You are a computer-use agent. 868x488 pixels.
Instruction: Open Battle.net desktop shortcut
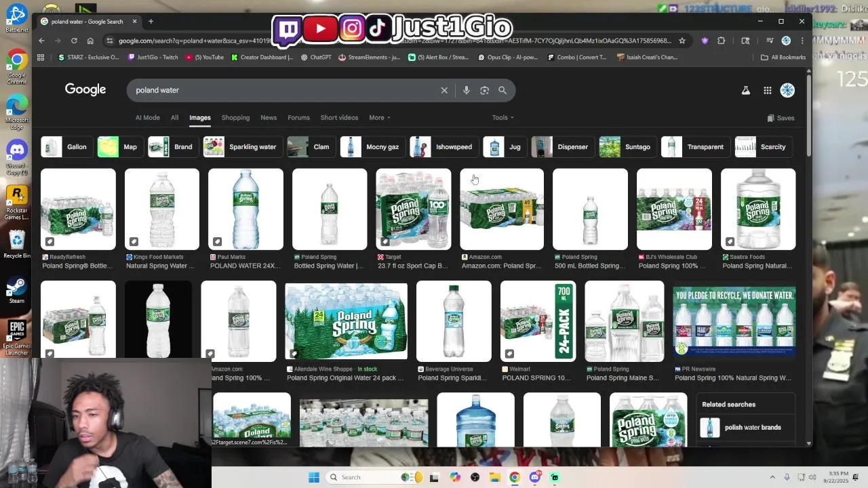(x=17, y=19)
